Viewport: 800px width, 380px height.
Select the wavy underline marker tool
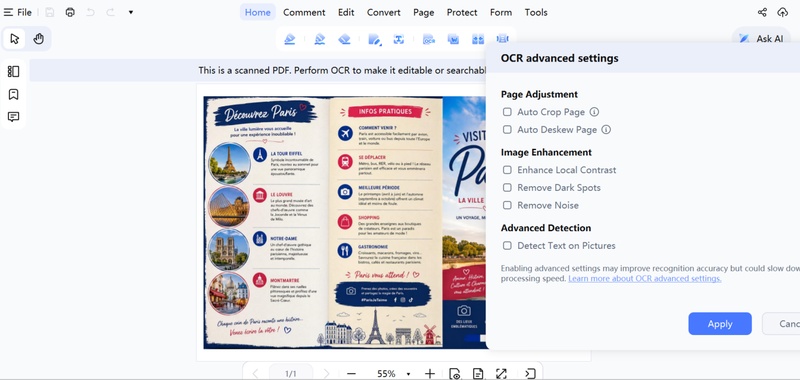320,39
